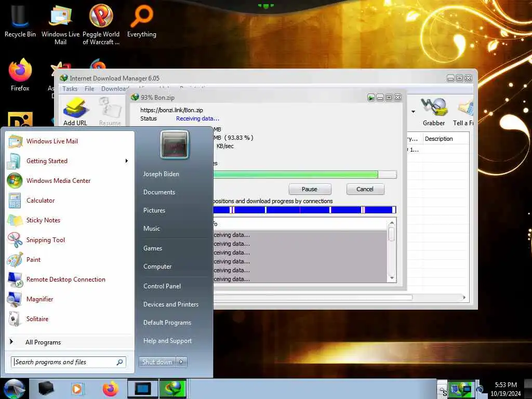
Task: Click the Resume toolbar icon in IDM
Action: coord(110,112)
